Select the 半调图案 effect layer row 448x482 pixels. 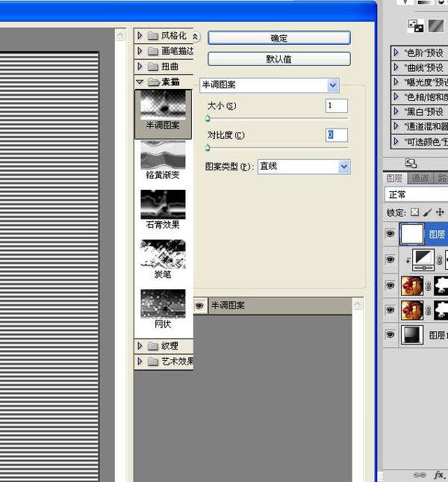point(273,306)
